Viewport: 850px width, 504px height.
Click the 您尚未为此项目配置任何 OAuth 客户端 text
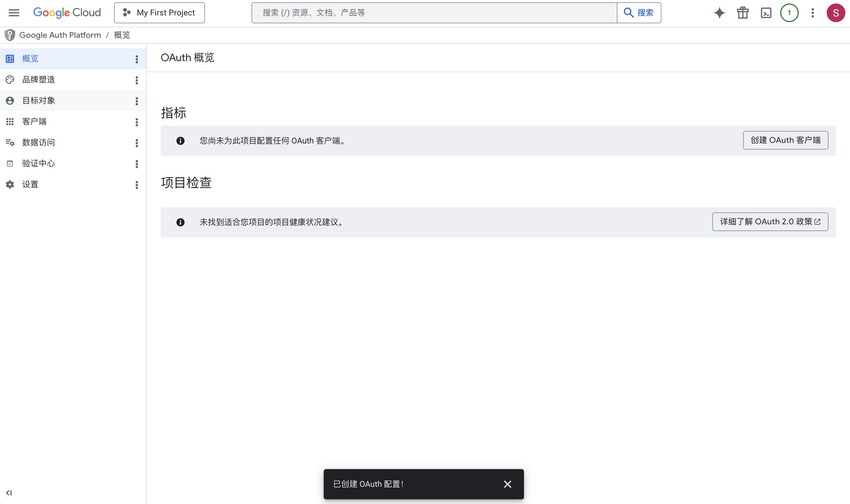[x=272, y=141]
